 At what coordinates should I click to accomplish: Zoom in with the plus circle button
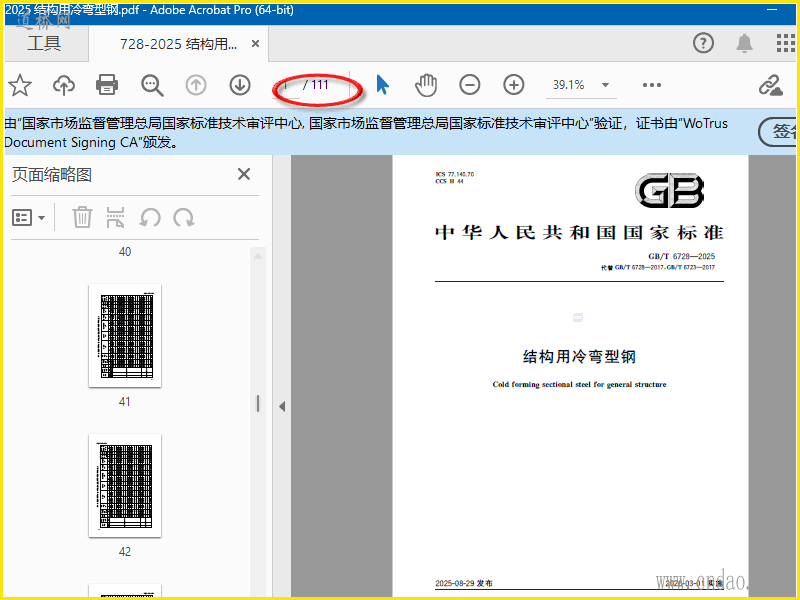click(x=514, y=85)
